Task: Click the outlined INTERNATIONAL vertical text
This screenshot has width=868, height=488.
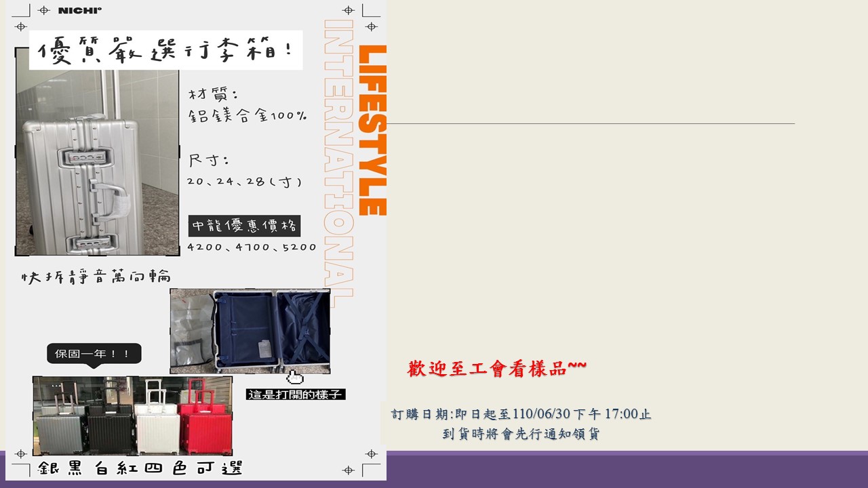Action: coord(338,161)
